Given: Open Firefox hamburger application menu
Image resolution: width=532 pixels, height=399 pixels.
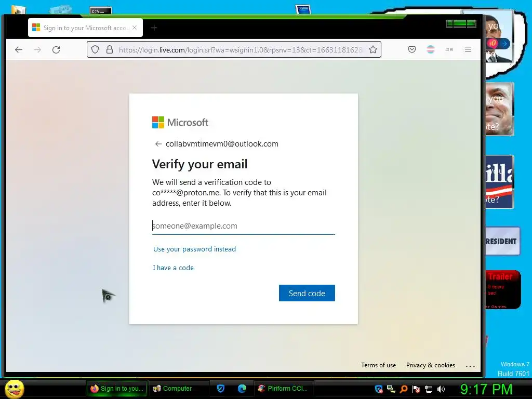Looking at the screenshot, I should 468,49.
